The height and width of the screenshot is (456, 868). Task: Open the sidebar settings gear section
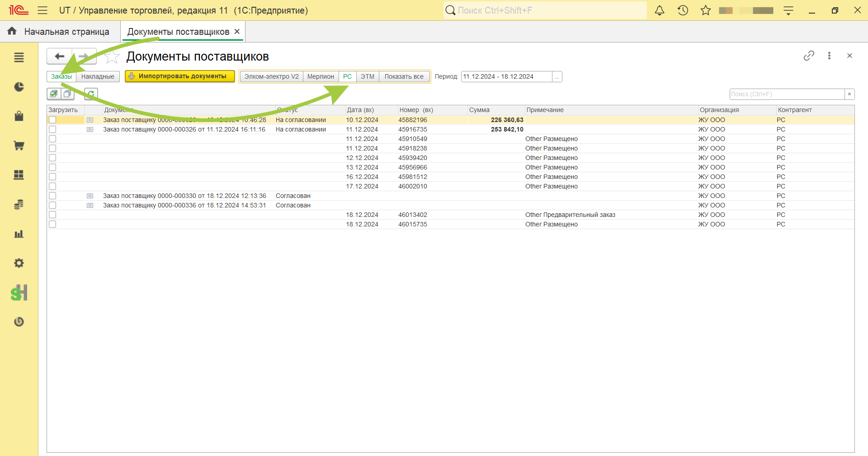[x=19, y=263]
